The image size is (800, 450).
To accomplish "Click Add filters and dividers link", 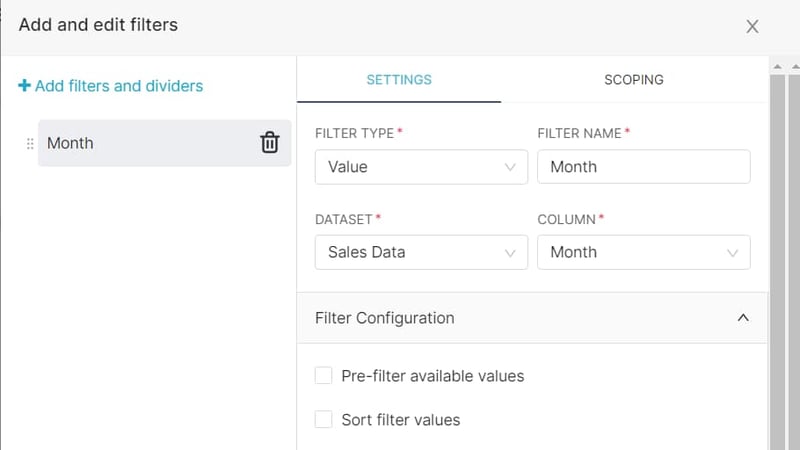I will (111, 86).
